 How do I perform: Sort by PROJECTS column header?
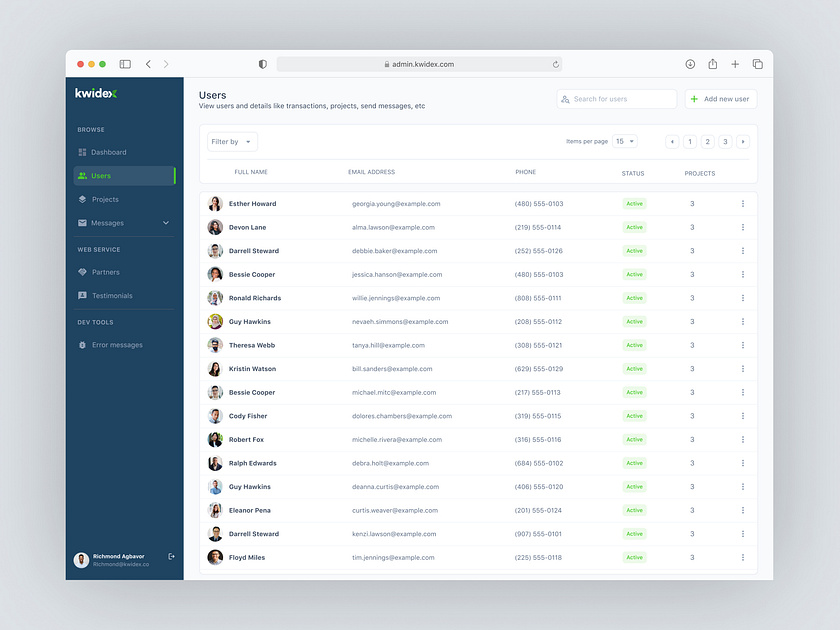700,174
